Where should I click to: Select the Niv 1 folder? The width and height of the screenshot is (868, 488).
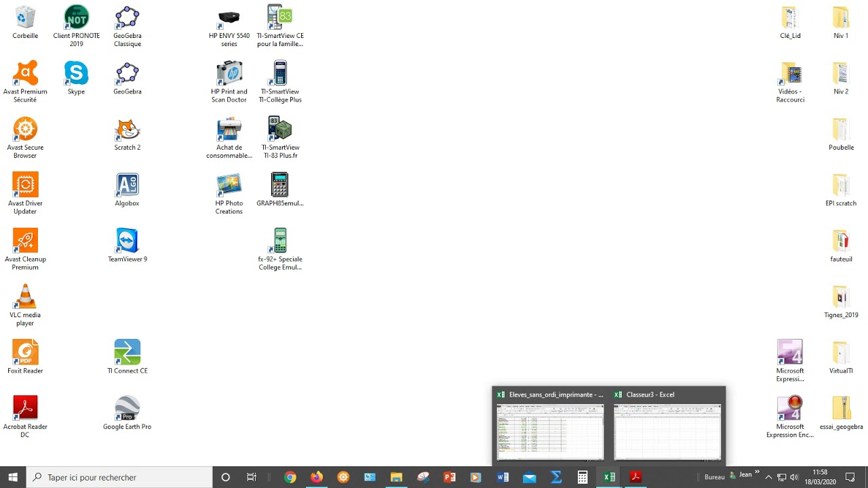click(841, 22)
